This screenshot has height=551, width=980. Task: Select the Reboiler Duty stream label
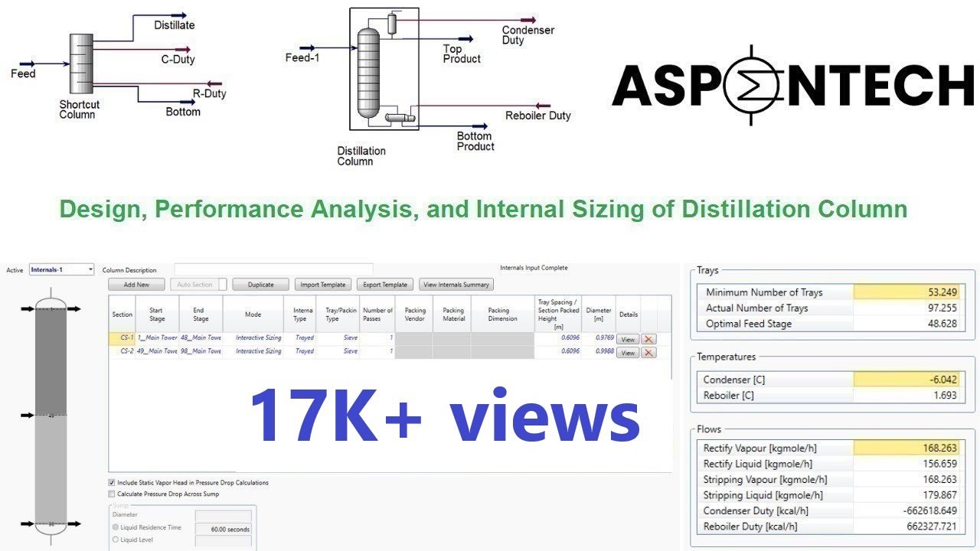pyautogui.click(x=538, y=116)
